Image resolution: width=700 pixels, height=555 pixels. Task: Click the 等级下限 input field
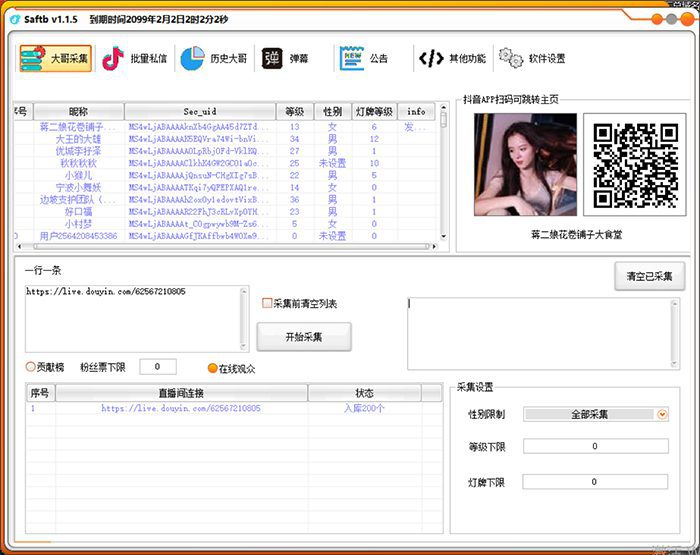pyautogui.click(x=594, y=447)
